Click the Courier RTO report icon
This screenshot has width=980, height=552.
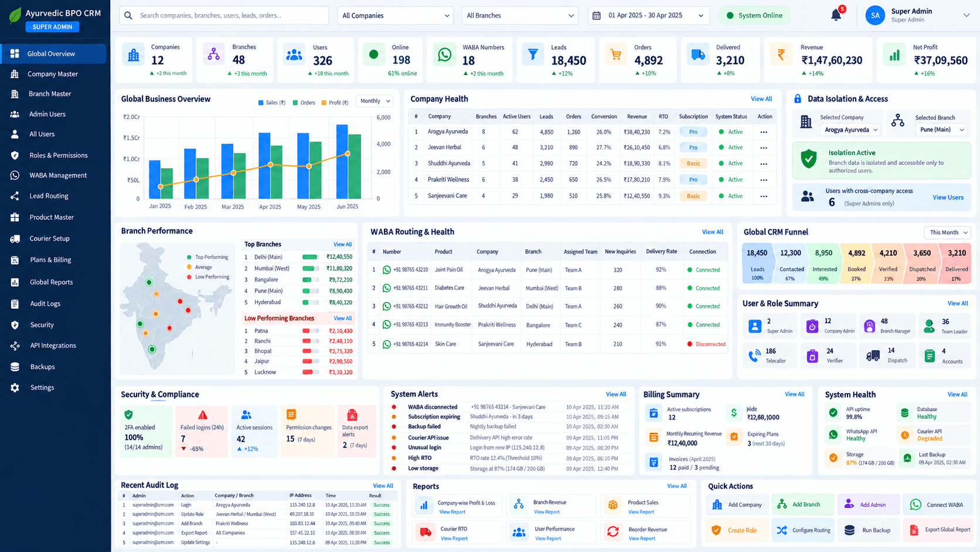(426, 532)
